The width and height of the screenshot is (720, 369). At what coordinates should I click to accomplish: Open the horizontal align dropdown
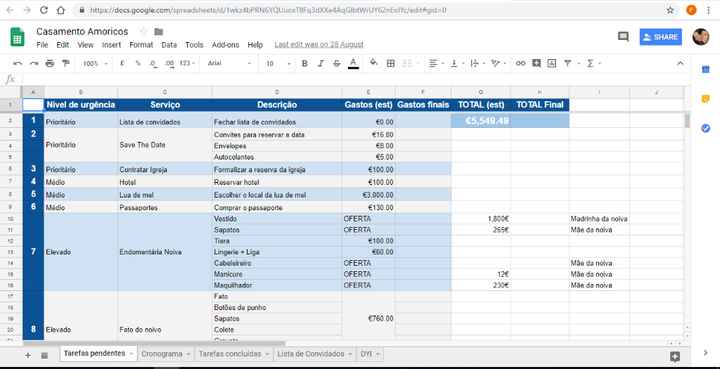(436, 63)
